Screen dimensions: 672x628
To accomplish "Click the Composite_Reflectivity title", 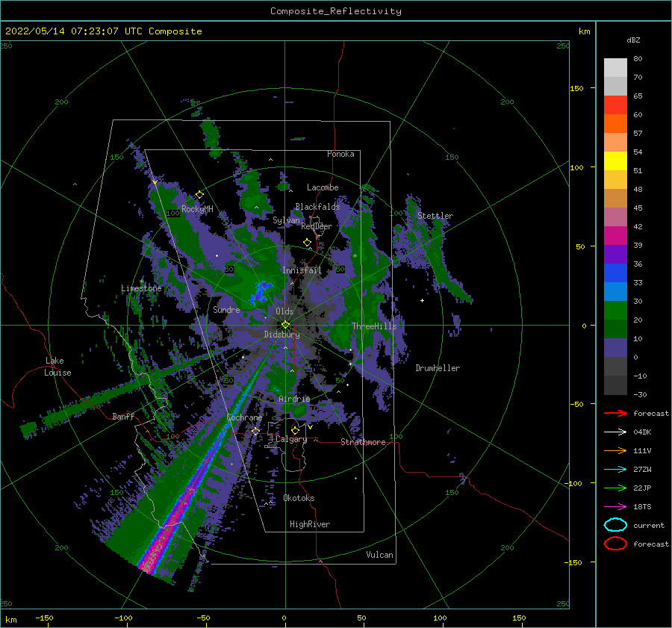I will [335, 11].
